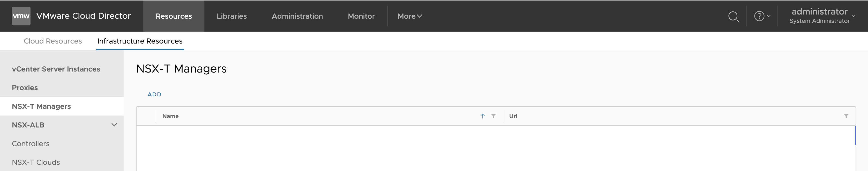Sort by Name using the arrow icon

[x=482, y=116]
